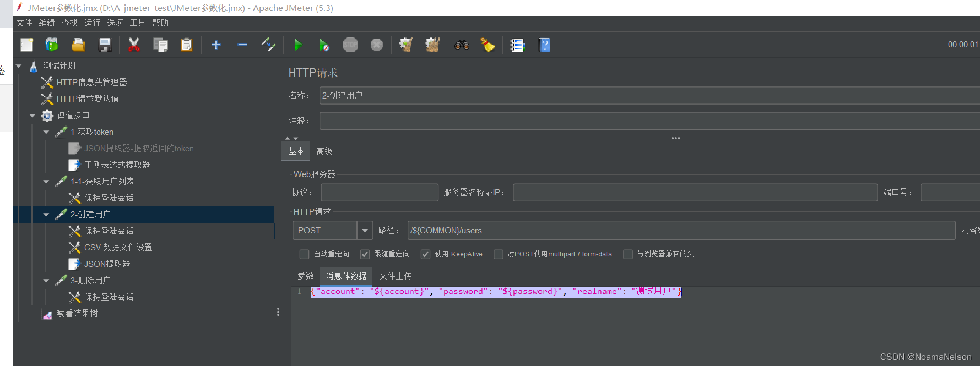
Task: Open the 编辑 menu
Action: tap(46, 23)
